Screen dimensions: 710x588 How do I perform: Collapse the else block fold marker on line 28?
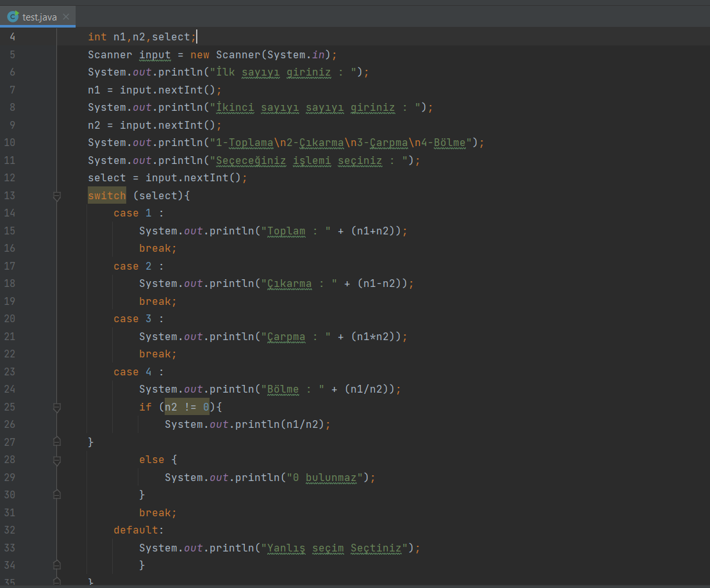coord(57,461)
